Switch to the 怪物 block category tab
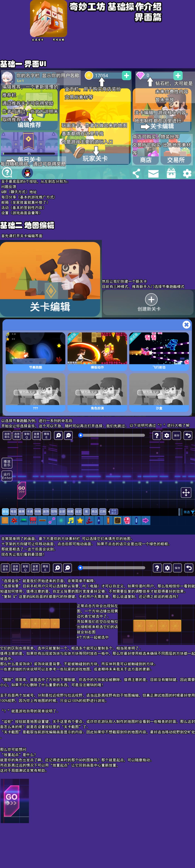This screenshot has width=195, height=868. coord(54,511)
